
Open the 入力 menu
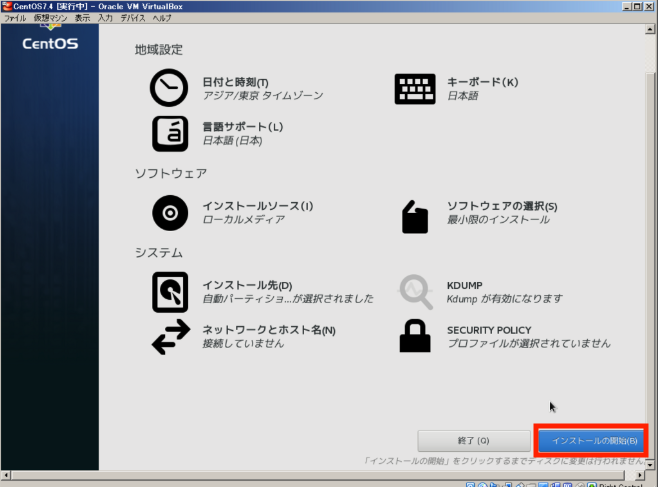105,18
